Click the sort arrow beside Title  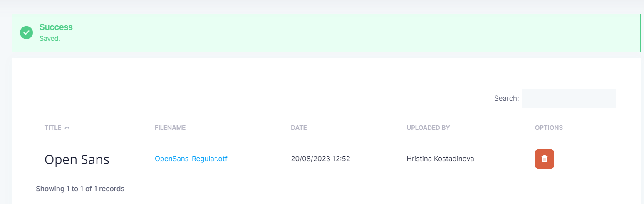pos(67,128)
